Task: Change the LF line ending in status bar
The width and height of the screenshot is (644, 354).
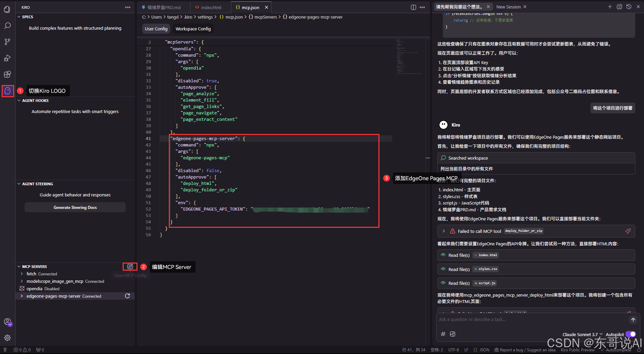Action: [x=466, y=350]
